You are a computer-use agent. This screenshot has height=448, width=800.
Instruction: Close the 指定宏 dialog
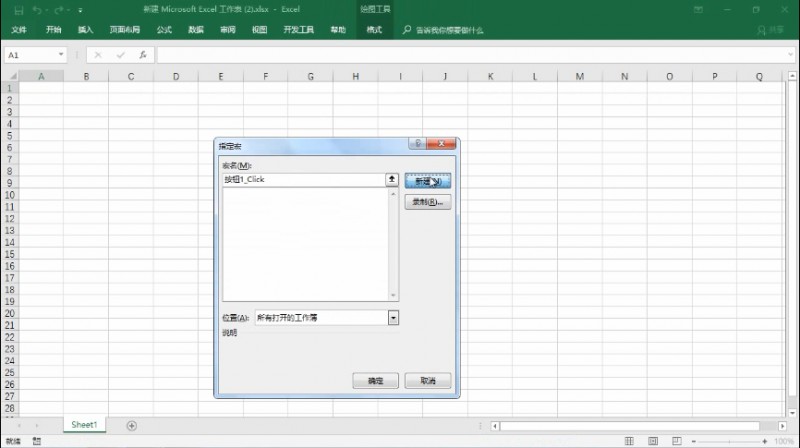441,143
